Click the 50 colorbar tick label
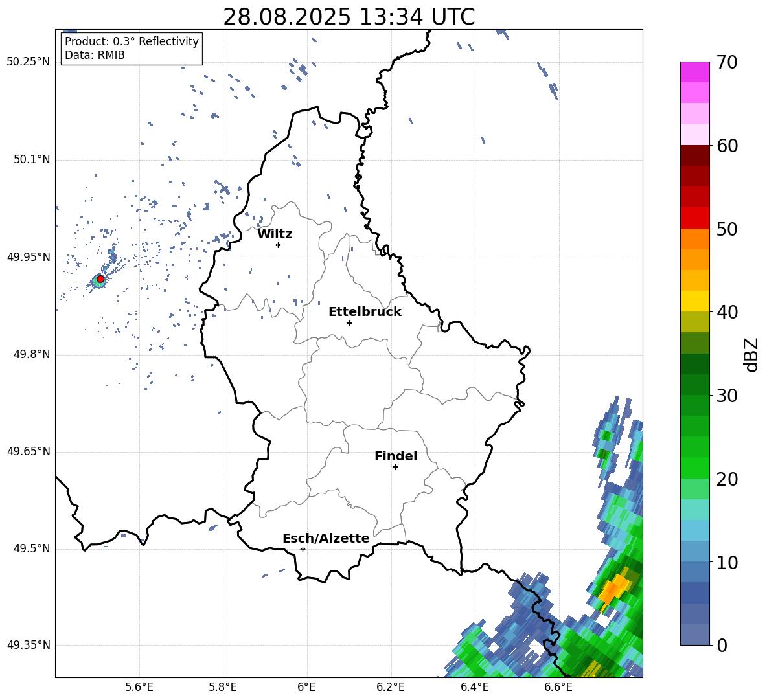Viewport: 767px width, 700px height. pyautogui.click(x=727, y=229)
